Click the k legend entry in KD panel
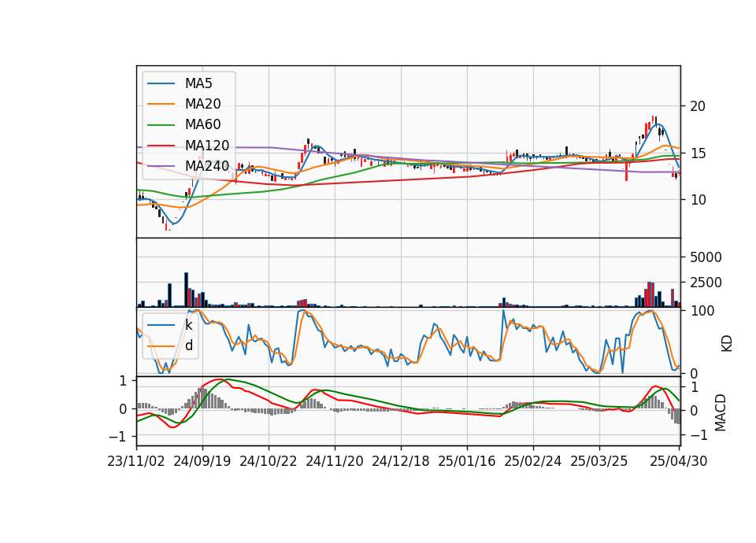756x543 pixels. point(188,325)
